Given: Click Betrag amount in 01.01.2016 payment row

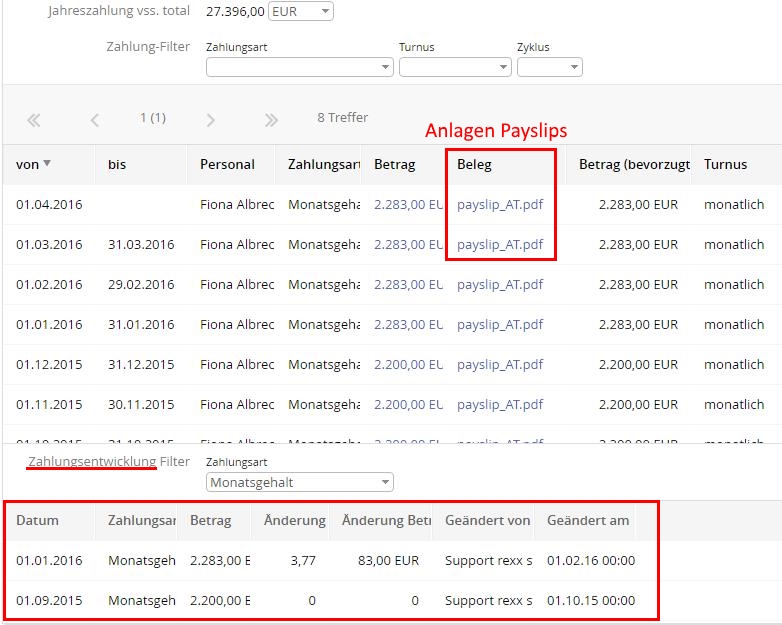Looking at the screenshot, I should click(408, 324).
